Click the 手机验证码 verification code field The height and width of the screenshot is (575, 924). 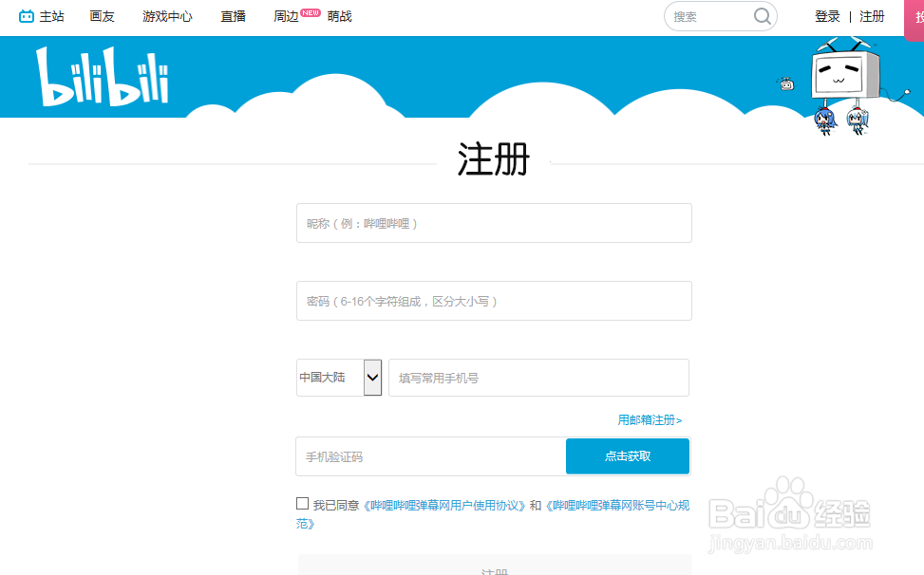[427, 456]
